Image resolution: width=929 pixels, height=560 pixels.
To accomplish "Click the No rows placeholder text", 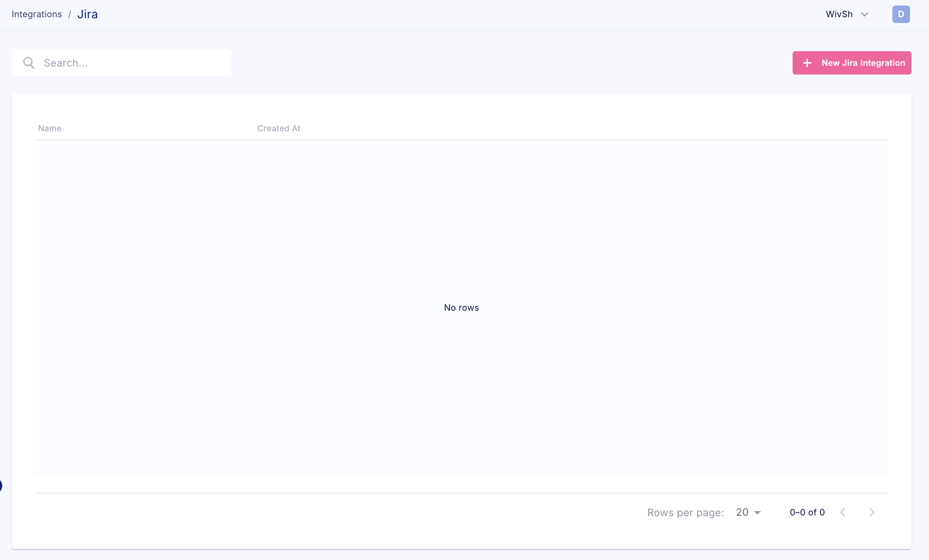I will point(461,307).
